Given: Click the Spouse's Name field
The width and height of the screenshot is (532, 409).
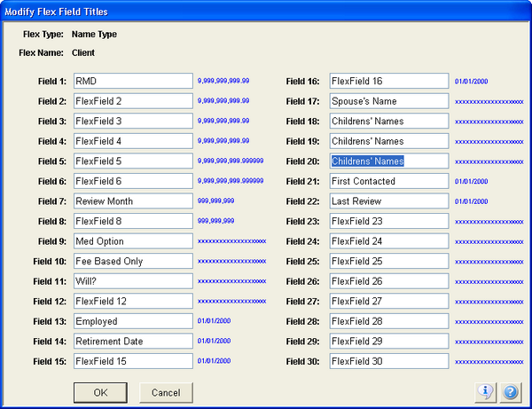Looking at the screenshot, I should click(388, 101).
